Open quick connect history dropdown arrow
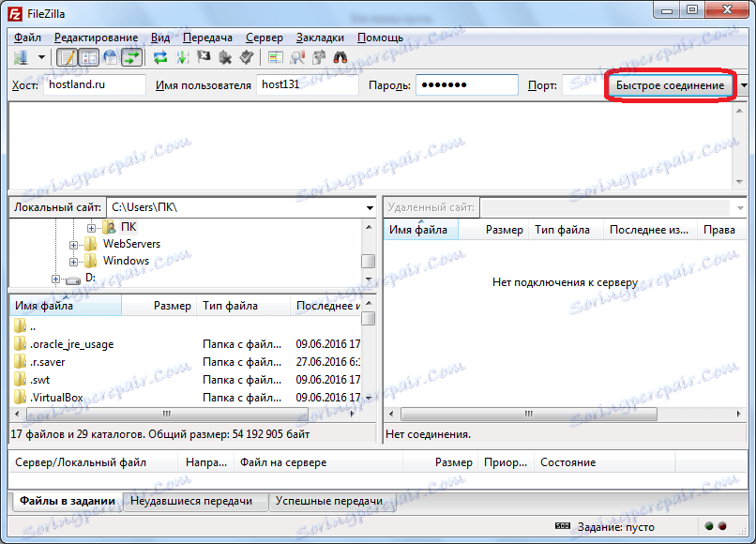756x544 pixels. click(744, 85)
